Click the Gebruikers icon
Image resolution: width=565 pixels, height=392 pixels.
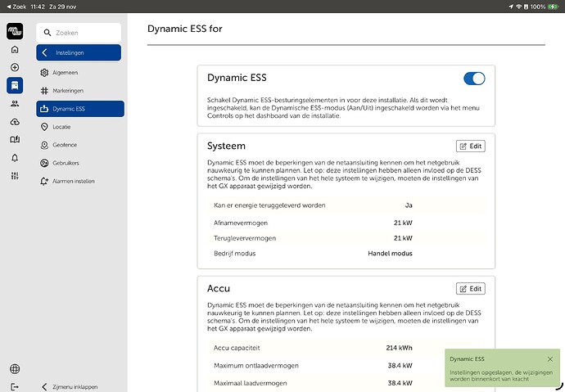pyautogui.click(x=44, y=163)
